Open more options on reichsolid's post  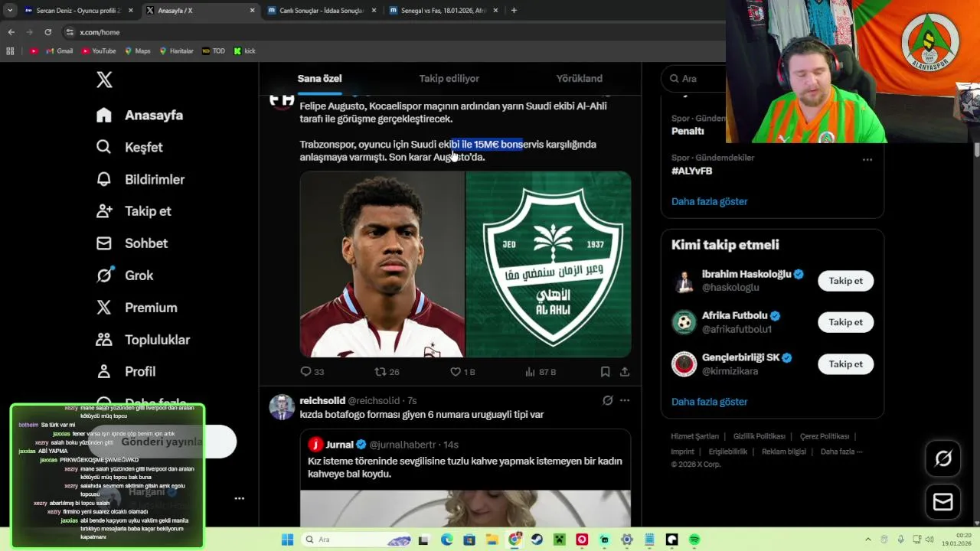coord(625,400)
